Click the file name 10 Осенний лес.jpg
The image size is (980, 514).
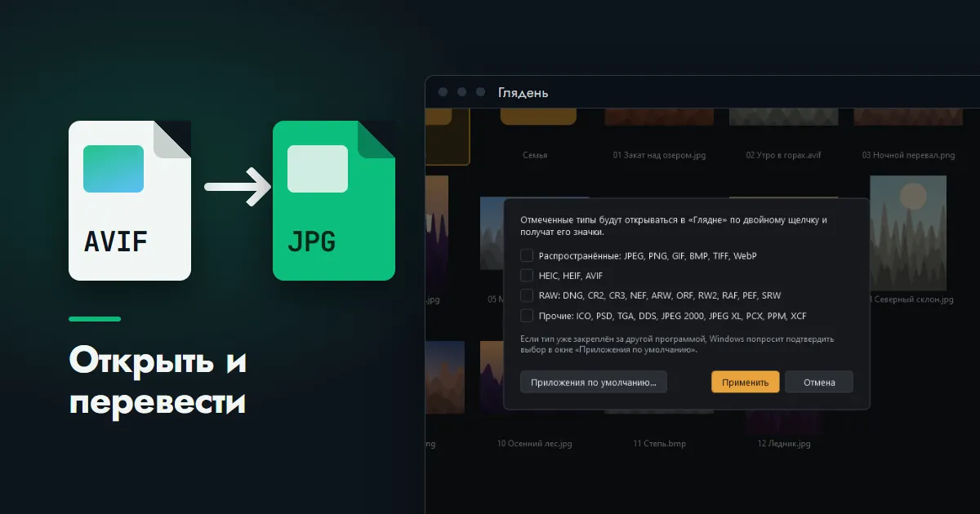tap(534, 444)
